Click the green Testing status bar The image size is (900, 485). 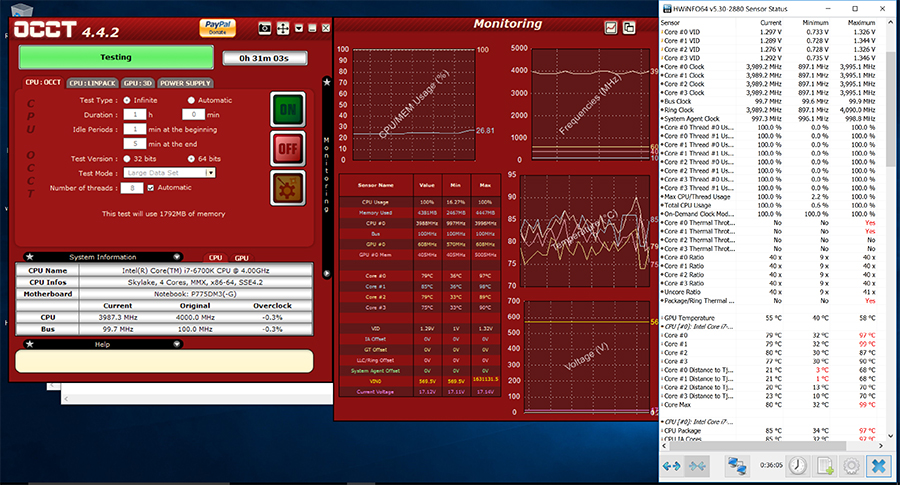(x=116, y=57)
